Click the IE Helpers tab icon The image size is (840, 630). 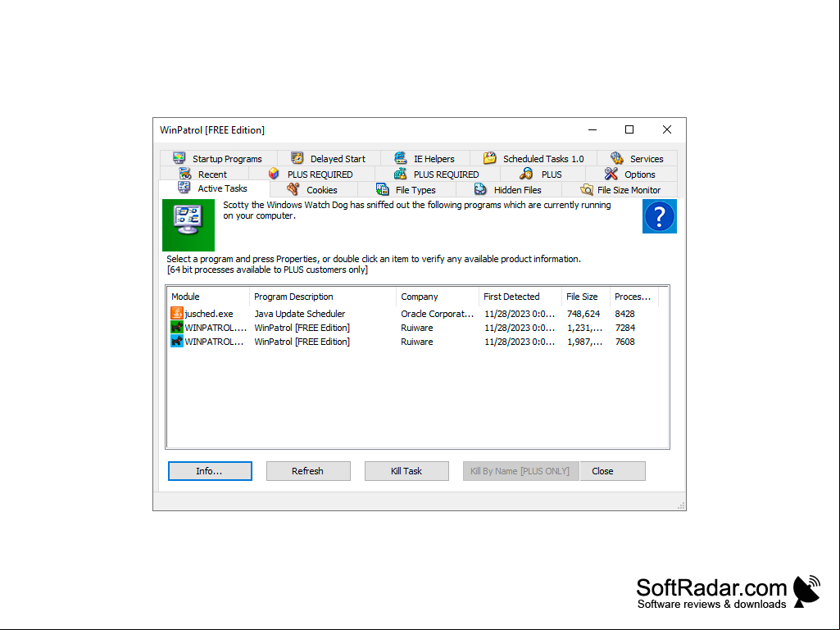click(x=400, y=158)
